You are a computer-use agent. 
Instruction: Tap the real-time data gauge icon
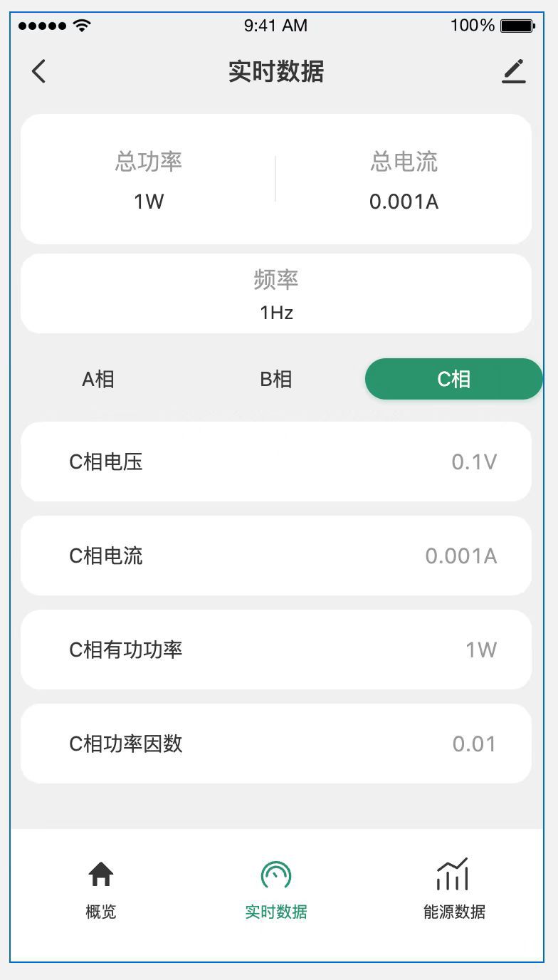click(x=276, y=875)
